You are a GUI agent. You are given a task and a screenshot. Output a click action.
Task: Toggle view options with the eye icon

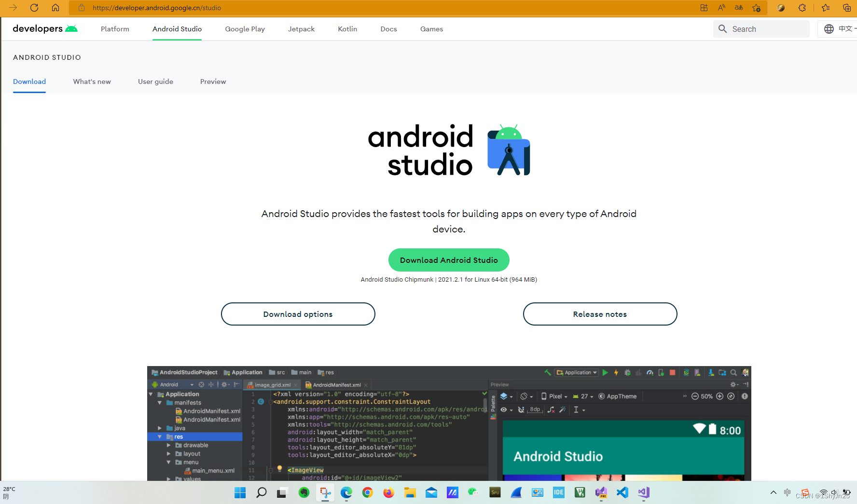point(504,409)
